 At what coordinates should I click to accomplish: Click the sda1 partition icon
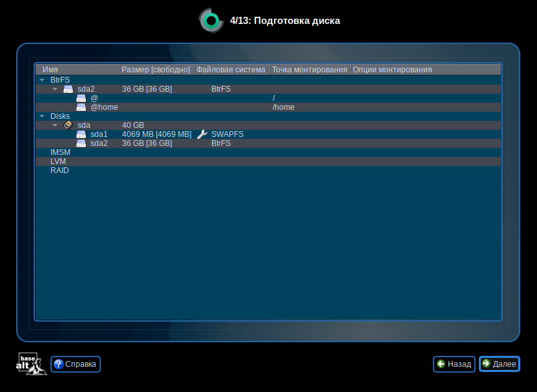(81, 134)
